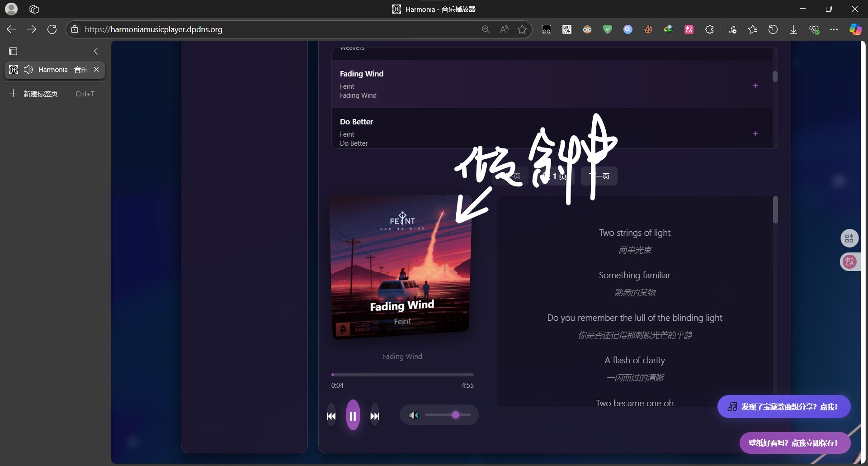Jump to the lyric 'Do you remember the lull'

pos(635,318)
